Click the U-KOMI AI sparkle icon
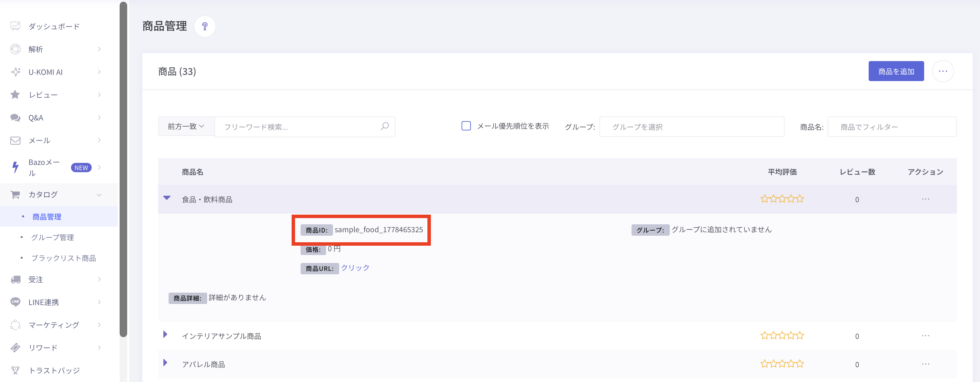The image size is (980, 382). tap(16, 72)
